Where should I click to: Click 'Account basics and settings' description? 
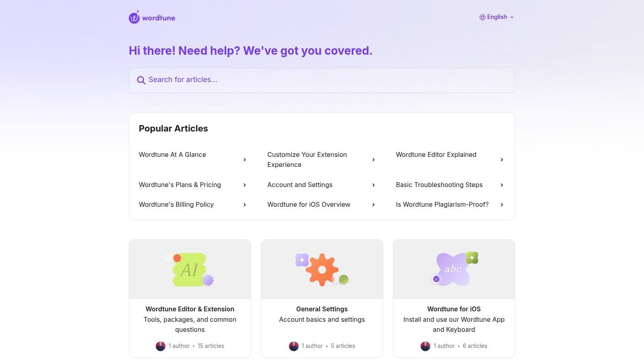322,319
